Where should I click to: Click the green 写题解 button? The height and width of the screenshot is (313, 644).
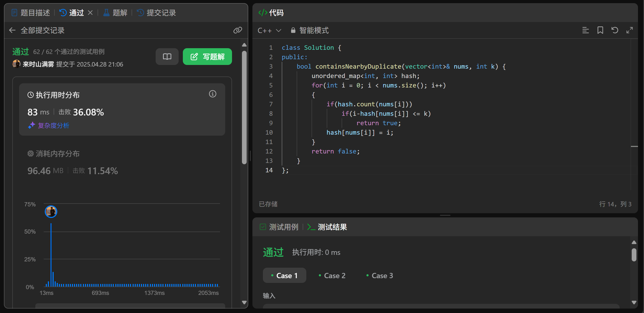pyautogui.click(x=207, y=57)
